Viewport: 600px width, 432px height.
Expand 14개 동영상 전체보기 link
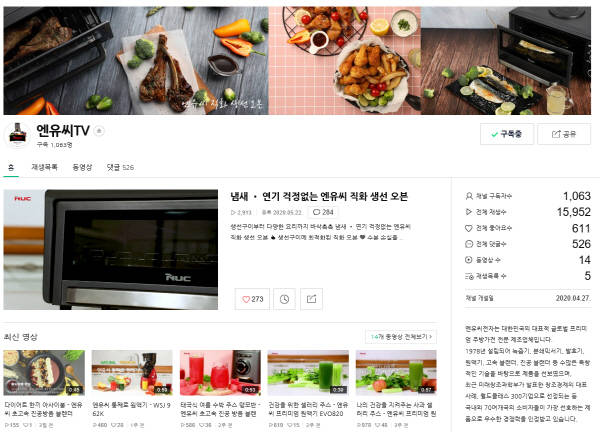(x=401, y=337)
